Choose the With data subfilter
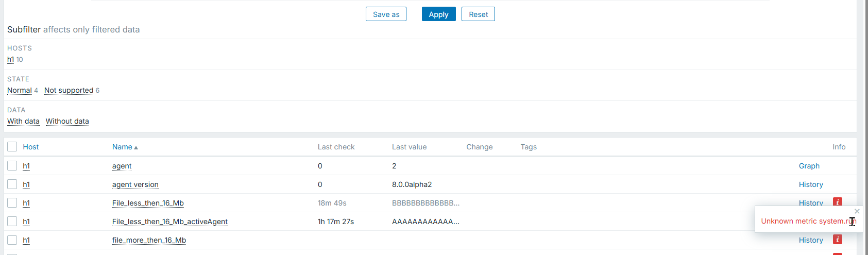The image size is (868, 255). [x=23, y=121]
